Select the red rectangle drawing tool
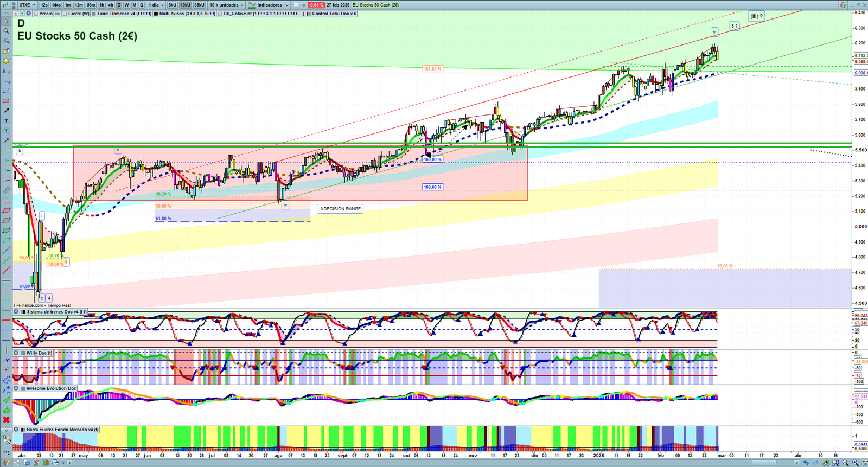Viewport: 868px width, 467px height. (x=7, y=101)
